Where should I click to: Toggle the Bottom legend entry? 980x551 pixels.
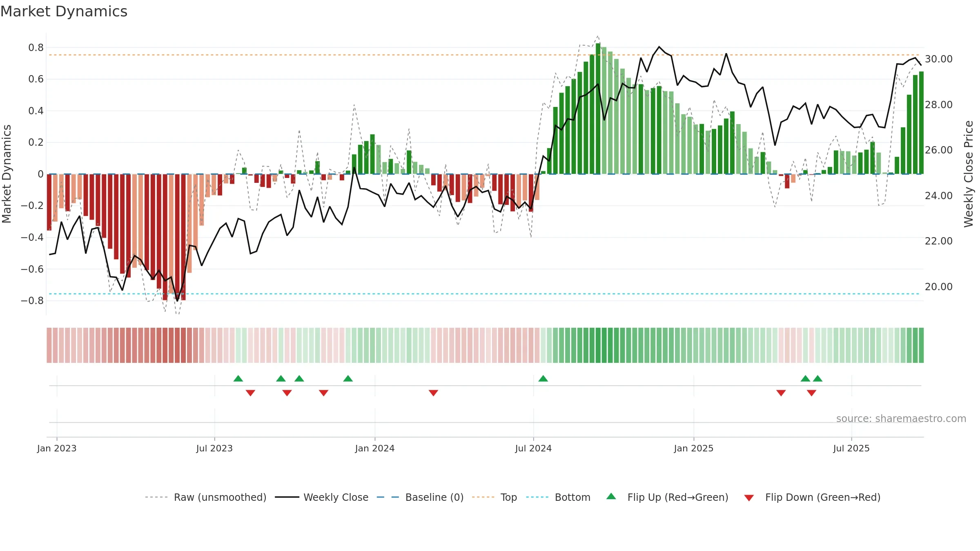[558, 497]
